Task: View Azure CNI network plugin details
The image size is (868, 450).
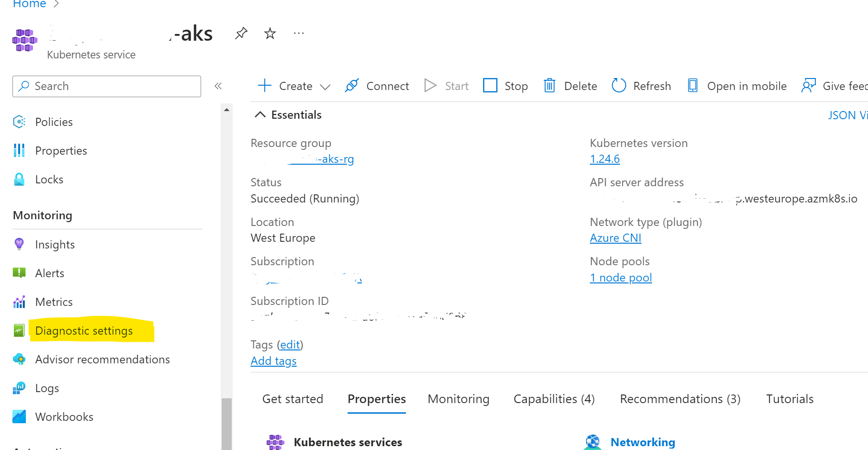Action: click(615, 237)
